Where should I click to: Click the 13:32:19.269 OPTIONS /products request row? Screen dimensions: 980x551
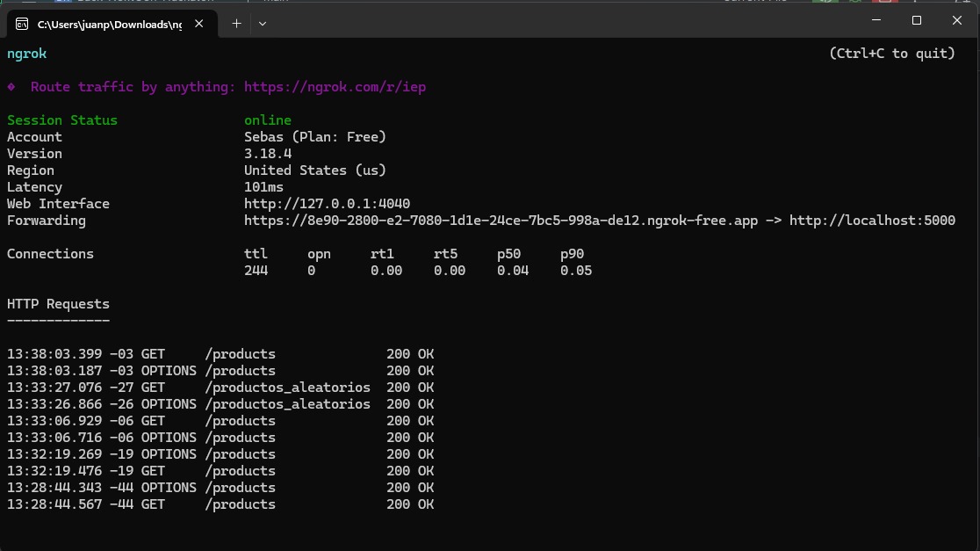(x=220, y=454)
